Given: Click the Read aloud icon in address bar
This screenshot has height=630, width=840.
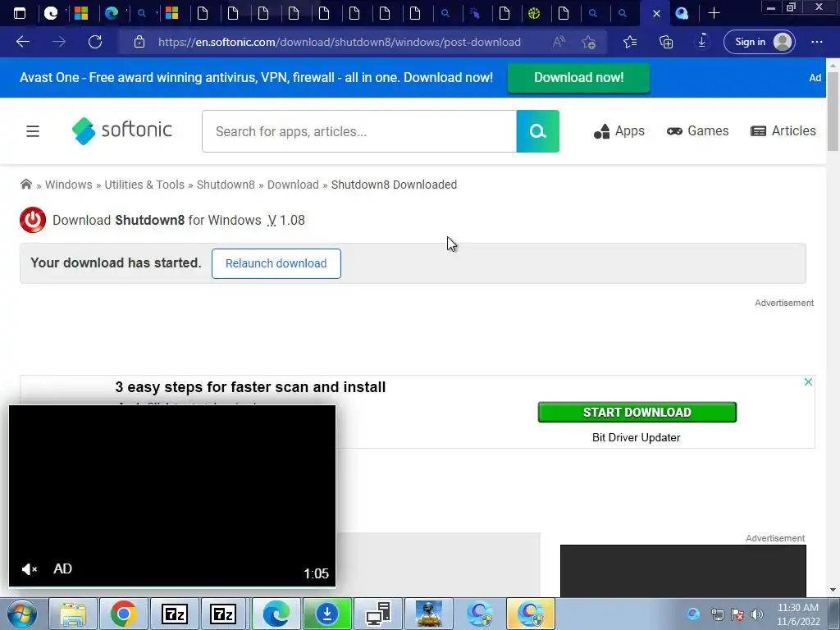Looking at the screenshot, I should 559,42.
